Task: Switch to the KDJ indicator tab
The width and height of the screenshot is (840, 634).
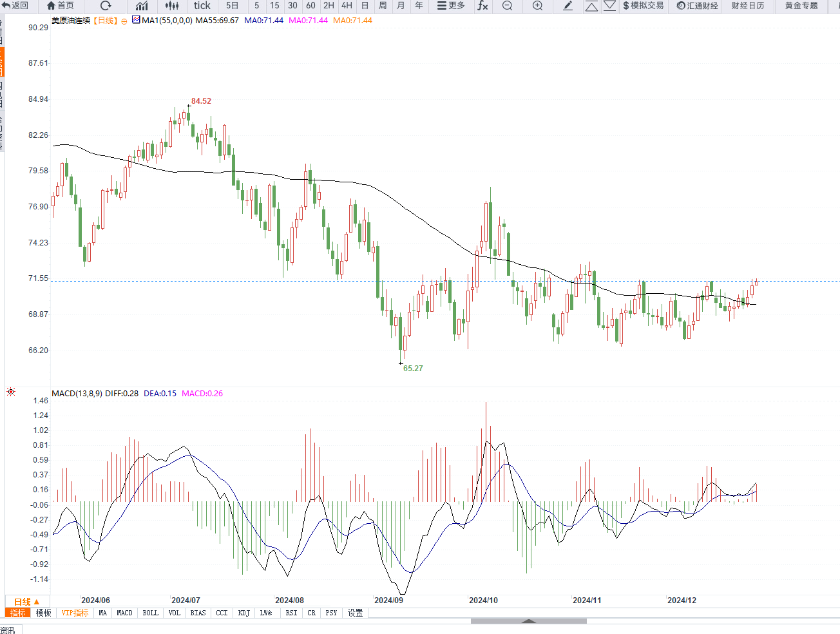Action: tap(243, 613)
